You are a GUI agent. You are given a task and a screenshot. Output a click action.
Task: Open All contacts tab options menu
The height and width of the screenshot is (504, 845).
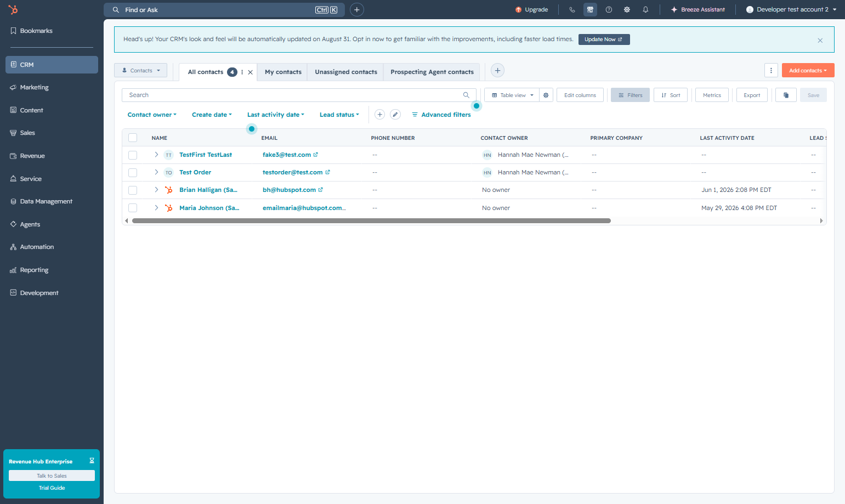pos(242,72)
